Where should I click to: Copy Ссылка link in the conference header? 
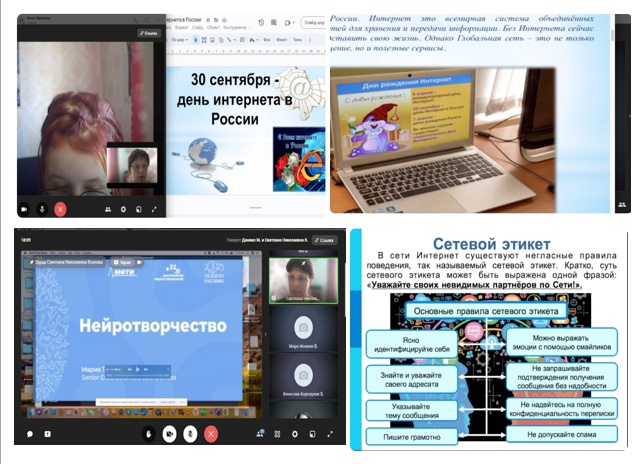[325, 240]
